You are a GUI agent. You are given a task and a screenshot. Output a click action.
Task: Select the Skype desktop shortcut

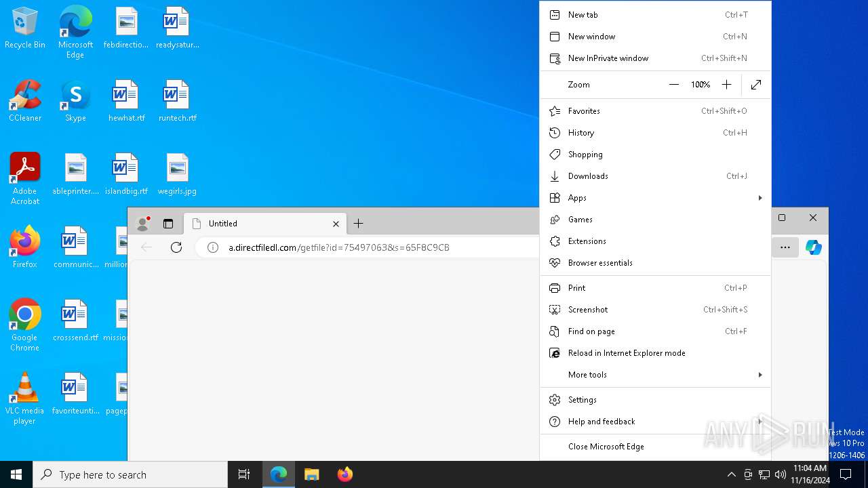[x=75, y=102]
